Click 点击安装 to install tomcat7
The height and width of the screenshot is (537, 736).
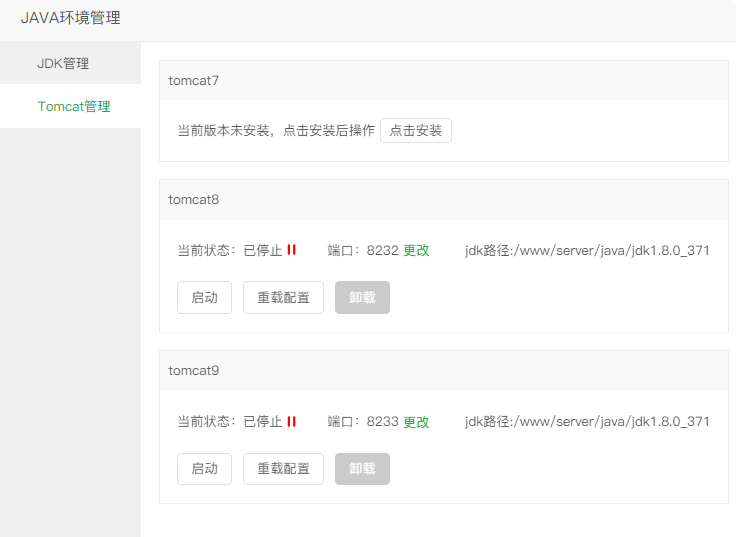(415, 130)
